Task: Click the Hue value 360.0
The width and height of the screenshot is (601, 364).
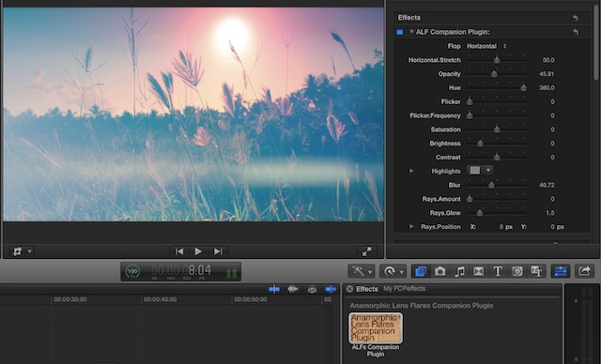Action: (x=547, y=87)
